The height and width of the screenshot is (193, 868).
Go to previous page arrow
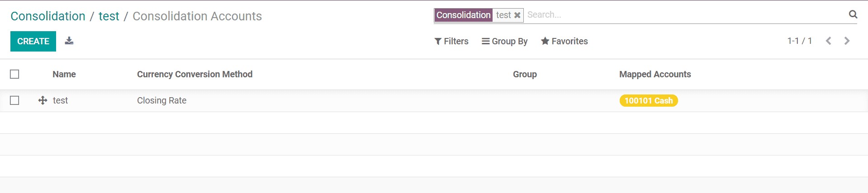pyautogui.click(x=828, y=41)
